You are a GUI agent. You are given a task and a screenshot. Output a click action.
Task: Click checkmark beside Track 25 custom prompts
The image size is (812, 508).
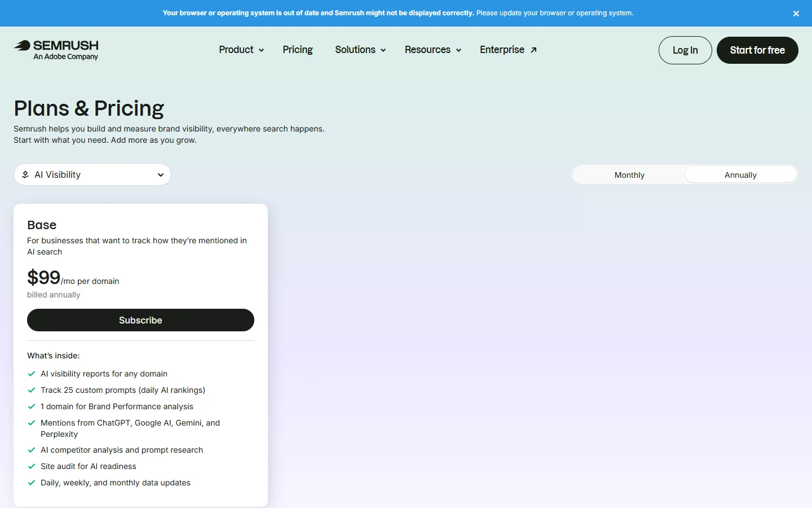pyautogui.click(x=32, y=390)
